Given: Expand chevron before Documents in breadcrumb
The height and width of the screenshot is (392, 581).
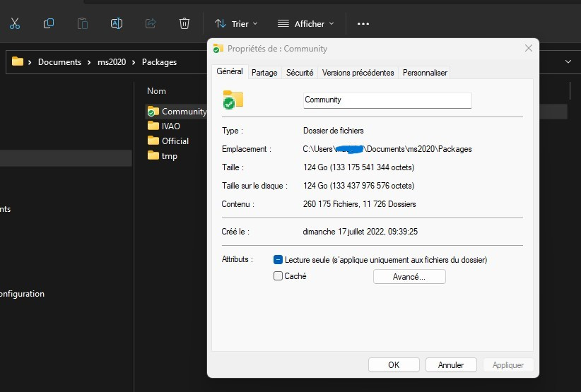Looking at the screenshot, I should click(x=30, y=62).
